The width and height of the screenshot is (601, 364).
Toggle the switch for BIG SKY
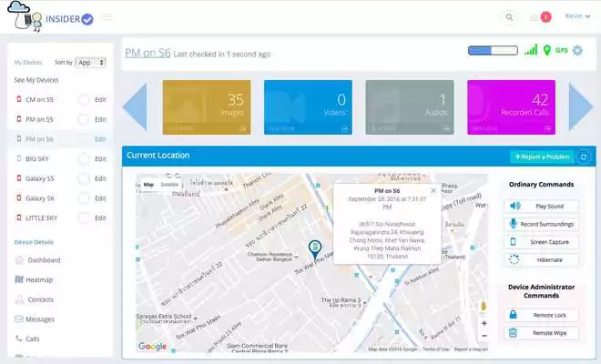(x=83, y=158)
